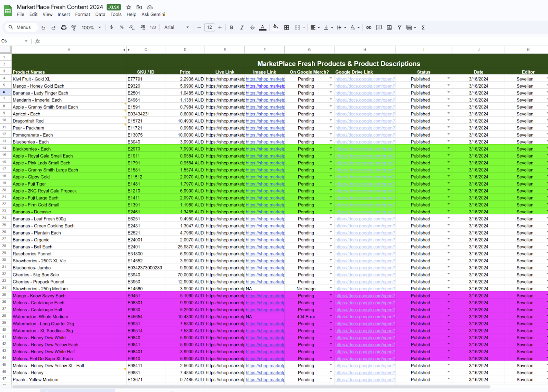Open the borders tool

(x=287, y=27)
